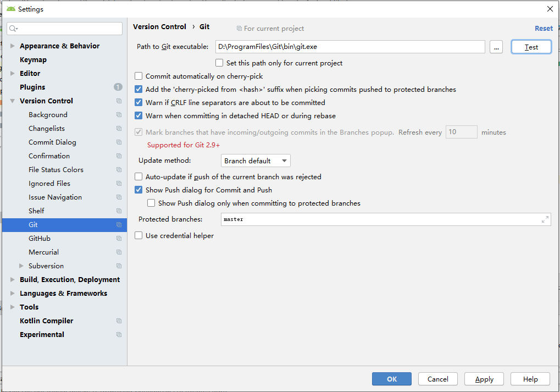Enable 'Auto-update if push of current branch was rejected'
This screenshot has width=560, height=392.
tap(138, 177)
